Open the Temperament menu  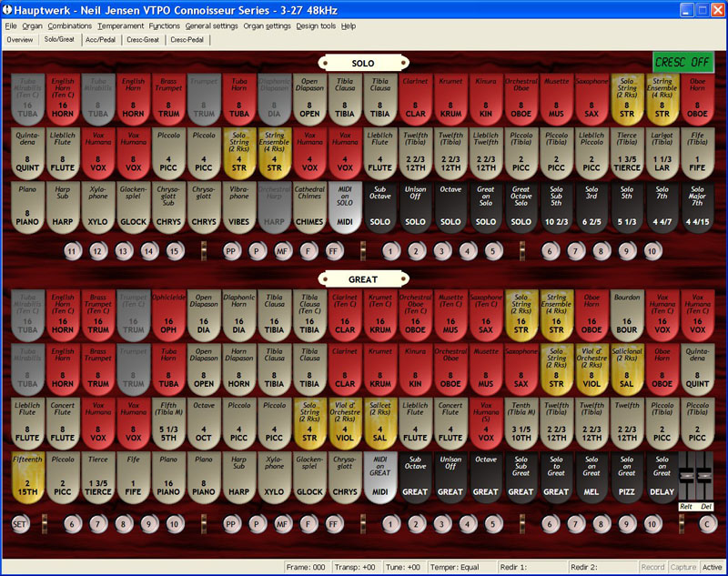tap(121, 26)
